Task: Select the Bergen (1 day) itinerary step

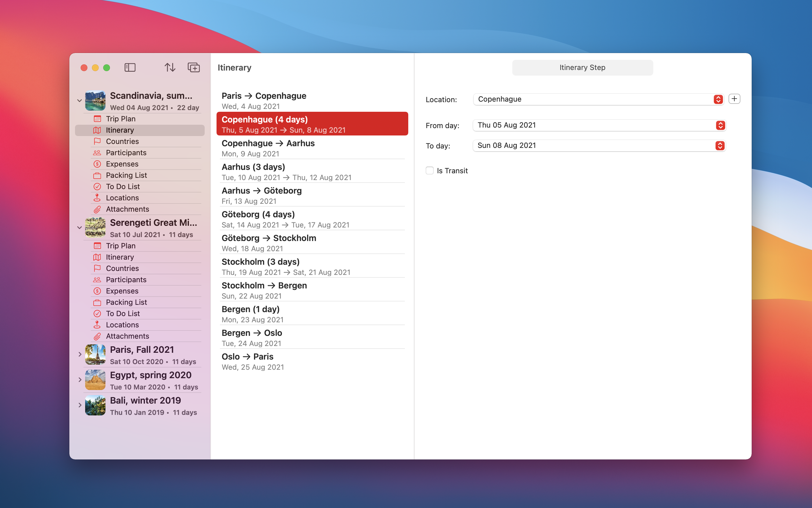Action: (312, 314)
